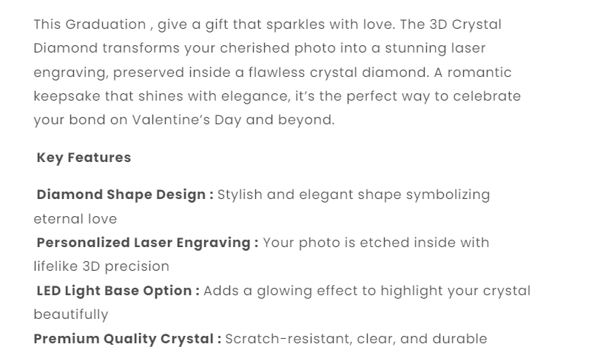Click the text 'eternal love'
This screenshot has width=600, height=364.
coord(75,219)
